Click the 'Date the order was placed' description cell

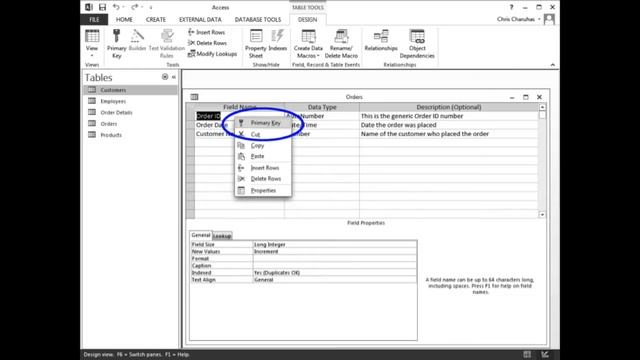449,125
